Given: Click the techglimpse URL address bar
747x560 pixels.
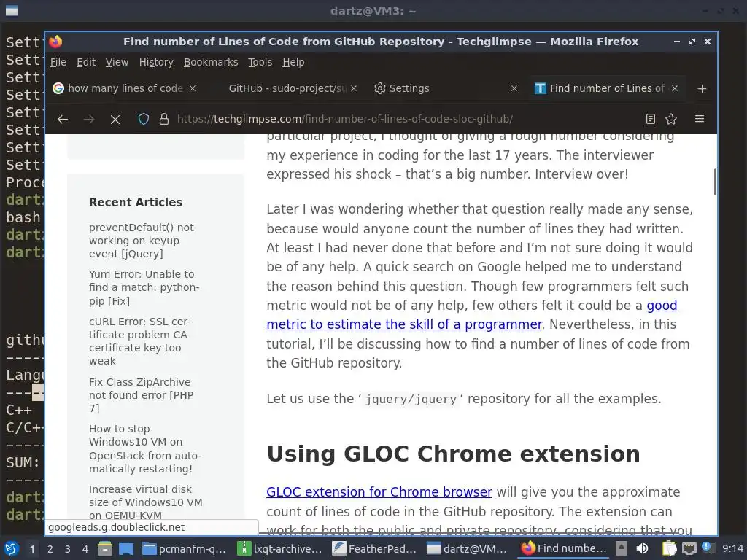Looking at the screenshot, I should [344, 119].
